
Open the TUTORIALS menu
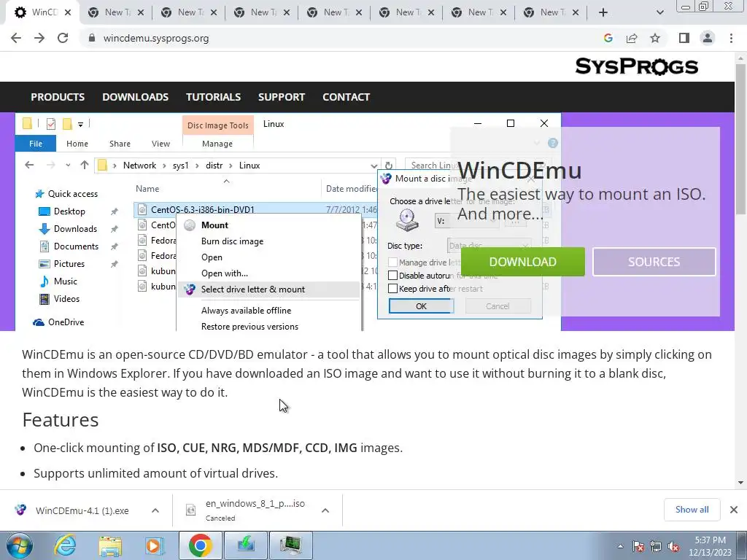click(x=214, y=97)
